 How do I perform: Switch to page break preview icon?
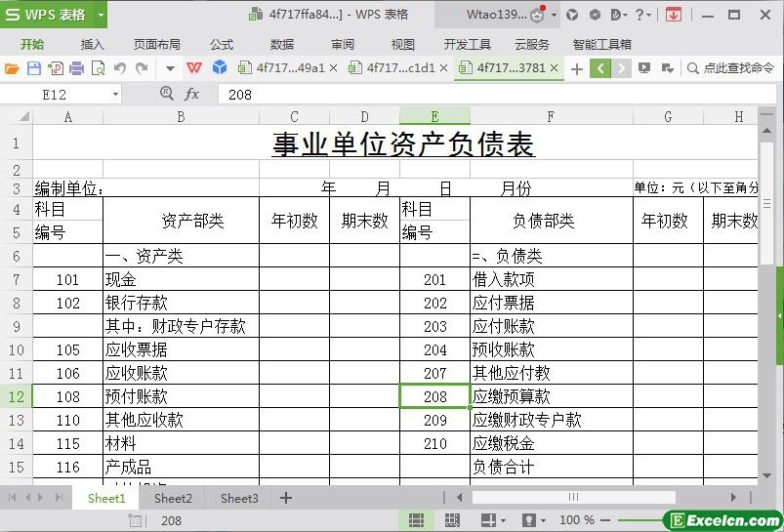[452, 520]
